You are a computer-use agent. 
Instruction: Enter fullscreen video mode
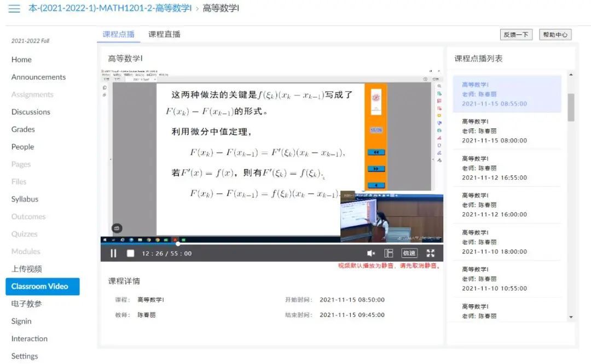pos(431,253)
